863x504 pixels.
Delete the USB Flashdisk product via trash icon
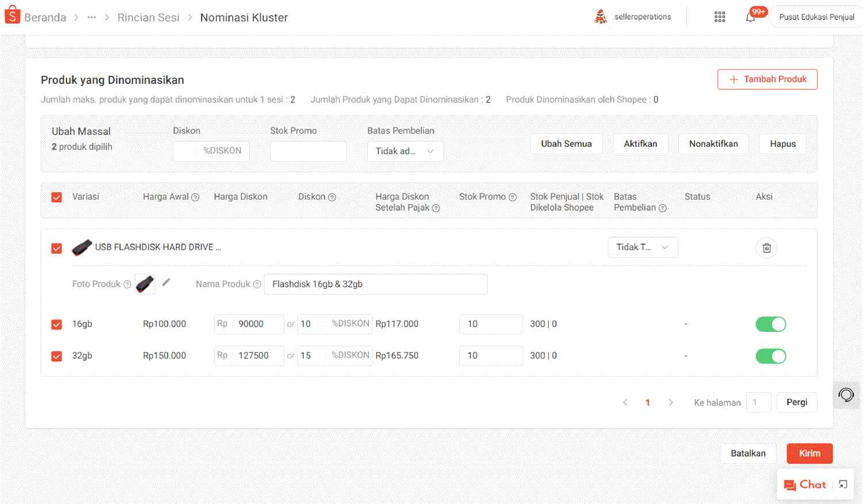(x=766, y=248)
